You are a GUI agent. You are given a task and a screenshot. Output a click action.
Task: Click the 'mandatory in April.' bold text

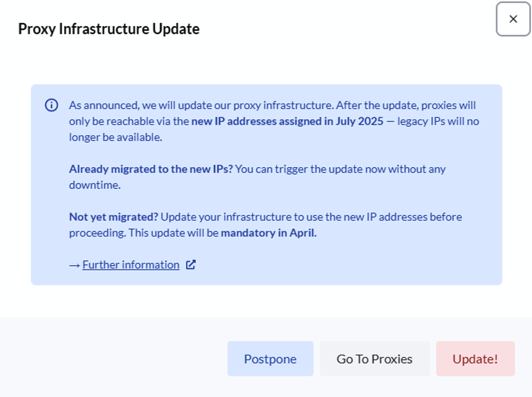(x=268, y=233)
